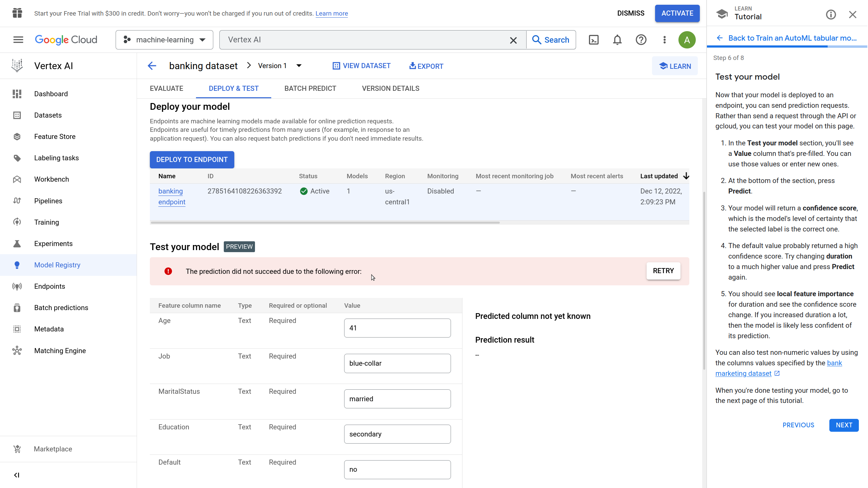The image size is (868, 488).
Task: Open the notifications bell
Action: [617, 40]
